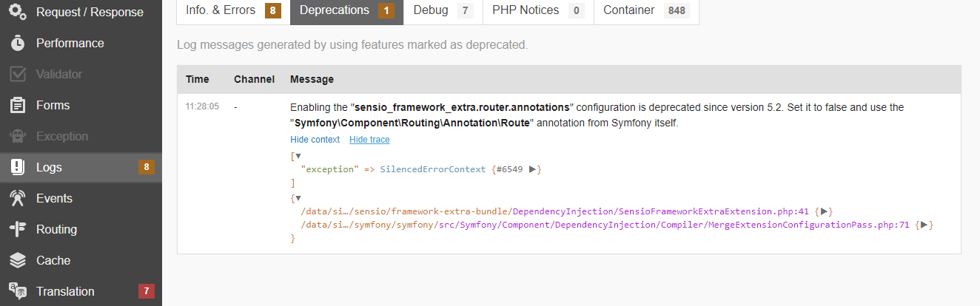Expand the MergeExtensionConfigurationPass.php:71 trace entry
980x306 pixels.
pos(925,225)
